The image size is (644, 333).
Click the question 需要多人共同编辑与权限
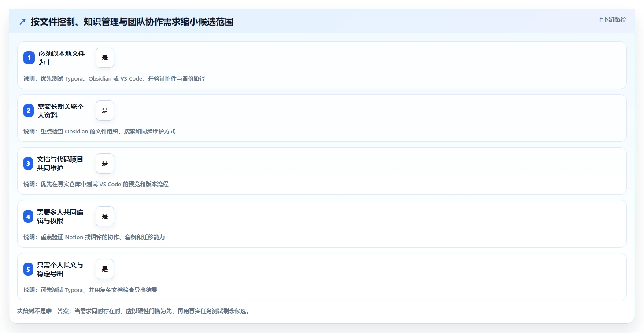point(60,216)
